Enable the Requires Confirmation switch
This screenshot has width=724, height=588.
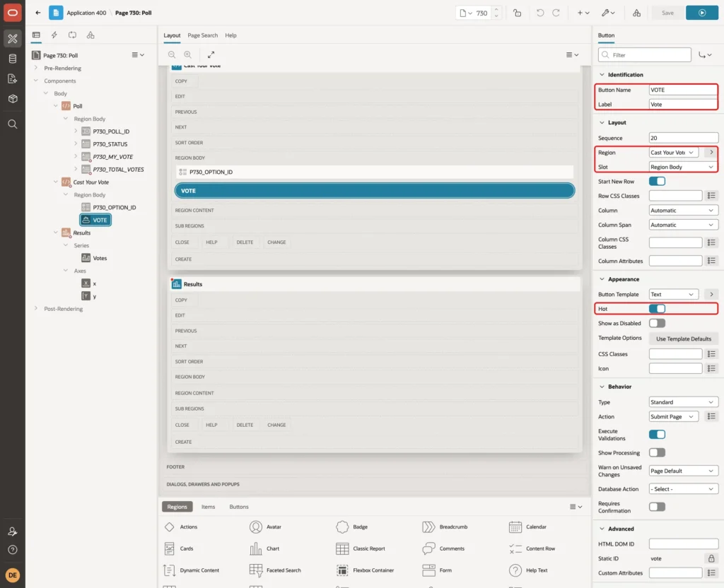[x=657, y=507]
